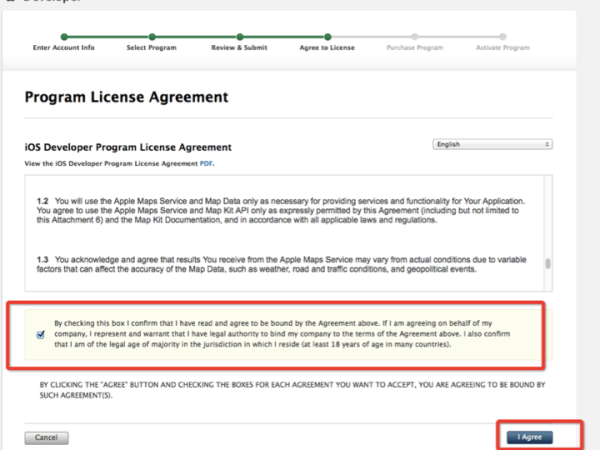The image size is (600, 450).
Task: Cancel the license agreement
Action: click(x=46, y=437)
